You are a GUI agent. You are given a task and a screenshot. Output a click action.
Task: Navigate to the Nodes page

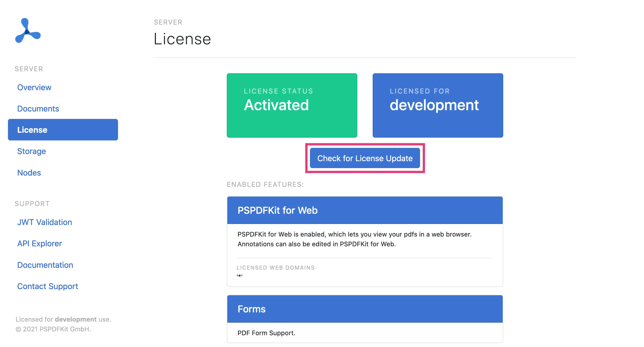click(29, 173)
